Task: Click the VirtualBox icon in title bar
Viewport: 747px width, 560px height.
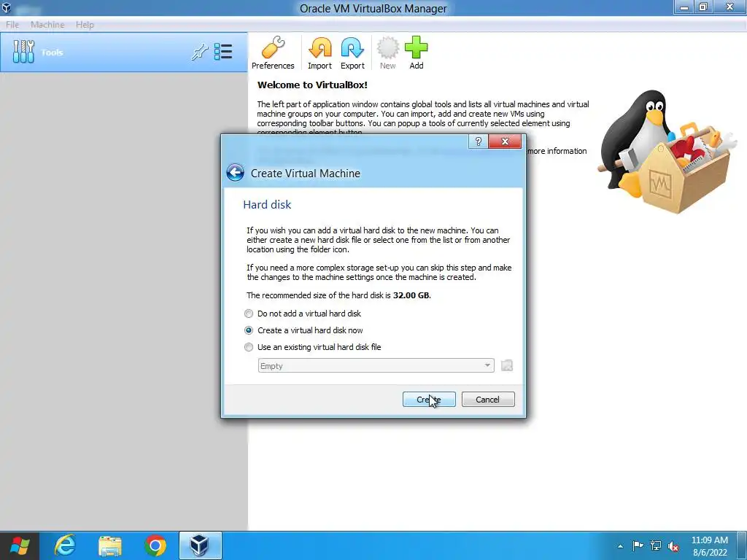Action: click(x=7, y=7)
